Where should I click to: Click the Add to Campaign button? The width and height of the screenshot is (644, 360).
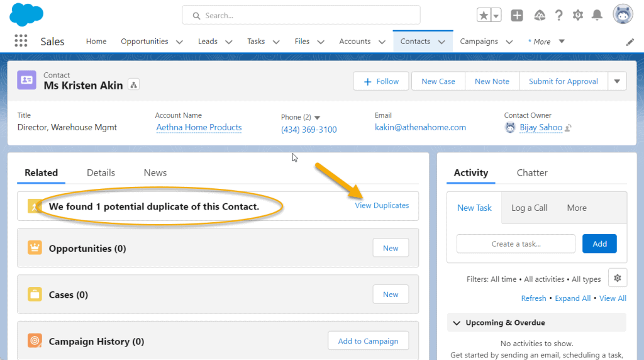[368, 340]
